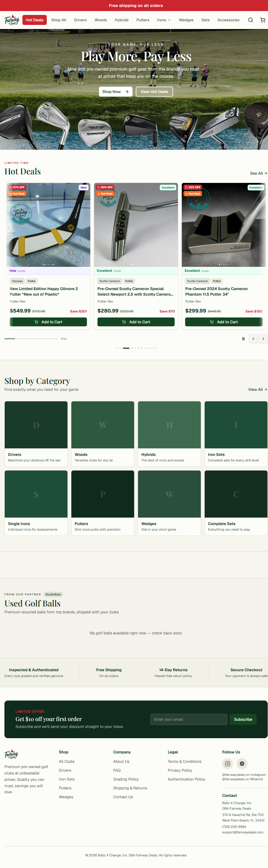Screen dimensions: 268x868
Task: Open the Whatnot icon in footer
Action: tap(242, 764)
